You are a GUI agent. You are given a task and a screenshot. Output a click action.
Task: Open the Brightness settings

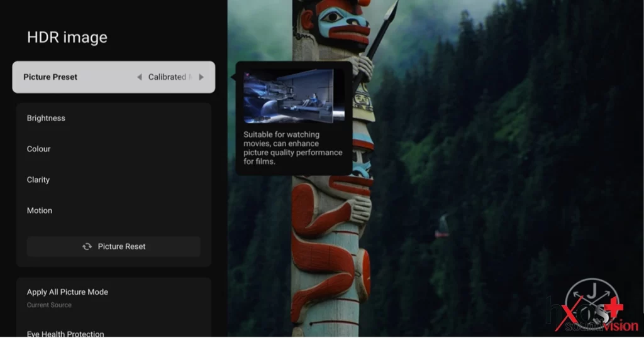[46, 118]
